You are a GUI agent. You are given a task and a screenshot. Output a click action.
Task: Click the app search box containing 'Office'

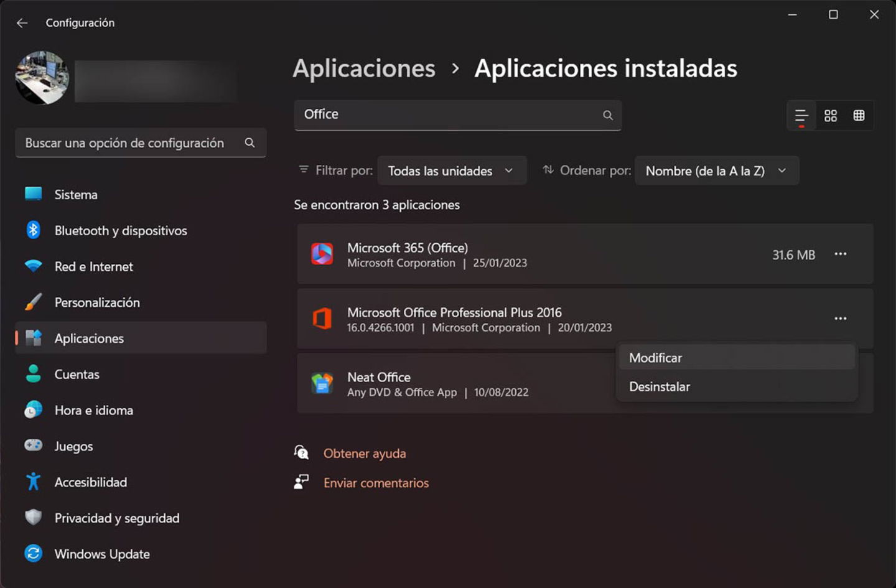click(457, 115)
